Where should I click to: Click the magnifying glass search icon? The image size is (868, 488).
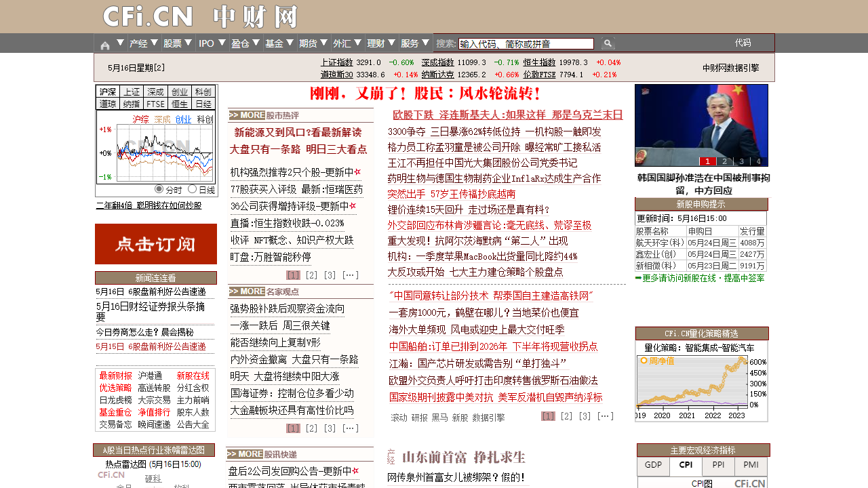608,43
